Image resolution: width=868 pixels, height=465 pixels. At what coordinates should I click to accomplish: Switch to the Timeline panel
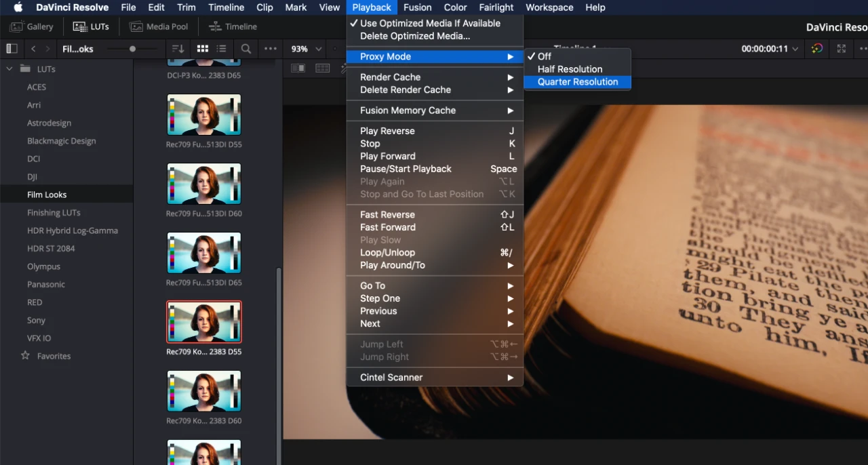pyautogui.click(x=232, y=26)
